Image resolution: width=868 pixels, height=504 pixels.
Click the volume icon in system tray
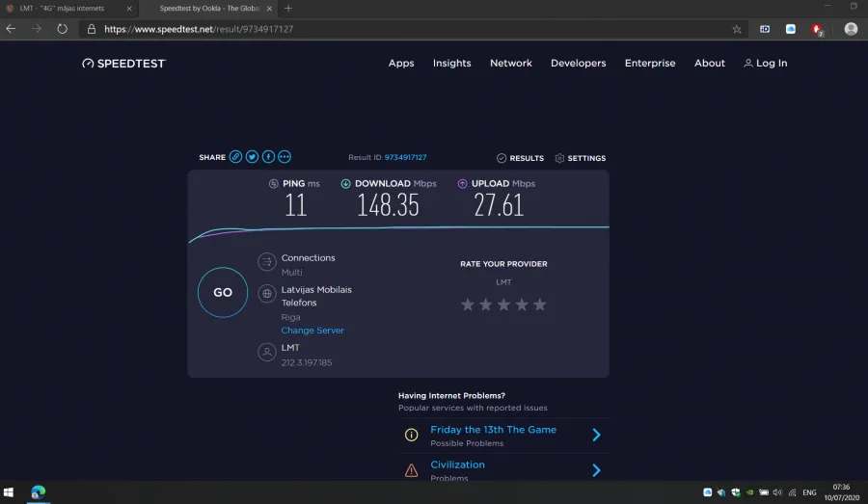pos(777,492)
